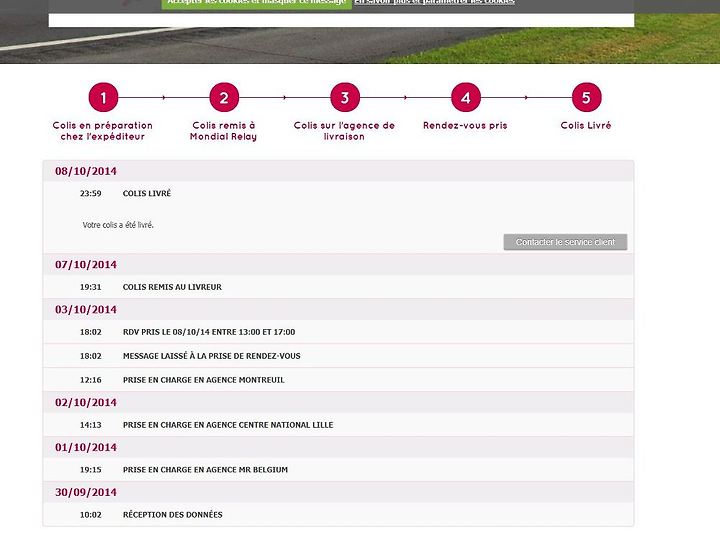
Task: Accept cookies with the green button
Action: point(257,4)
